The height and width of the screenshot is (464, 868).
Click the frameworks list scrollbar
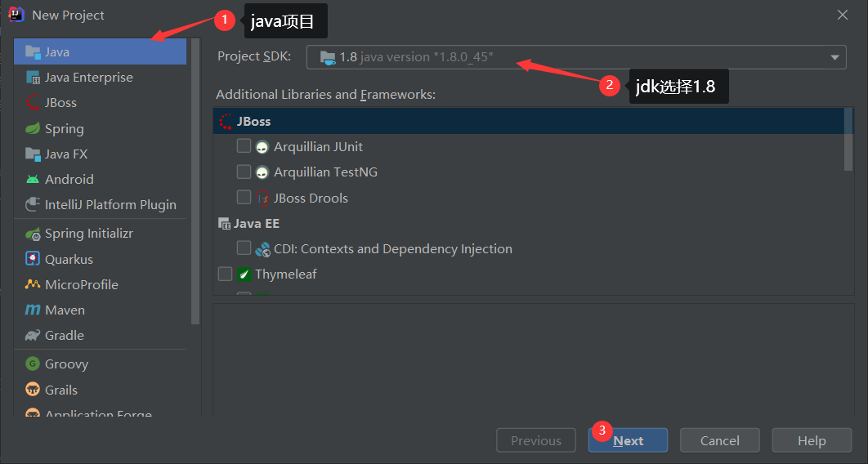pos(848,140)
